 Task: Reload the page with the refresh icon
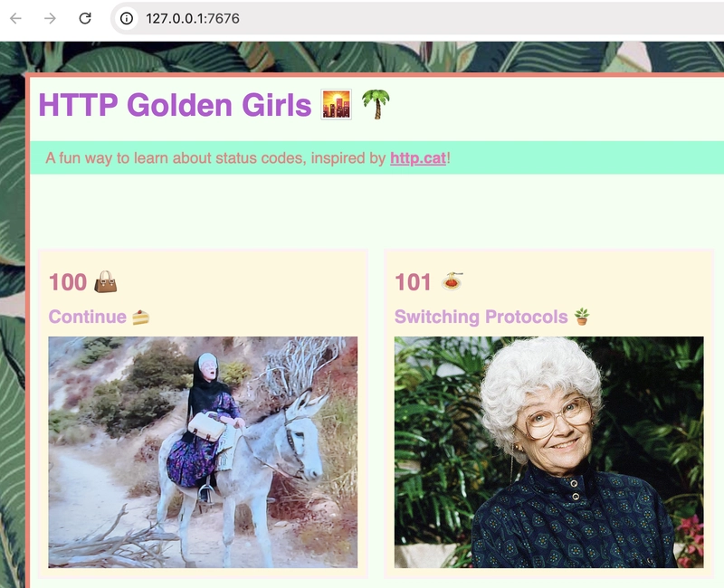(85, 18)
